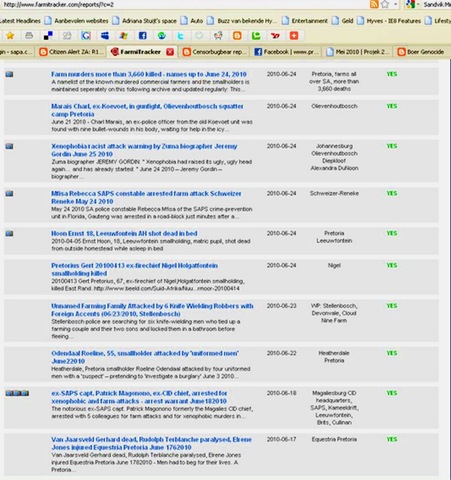Click the RSS feed icon in address bar
Screen dimensions: 451x480
pos(374,4)
